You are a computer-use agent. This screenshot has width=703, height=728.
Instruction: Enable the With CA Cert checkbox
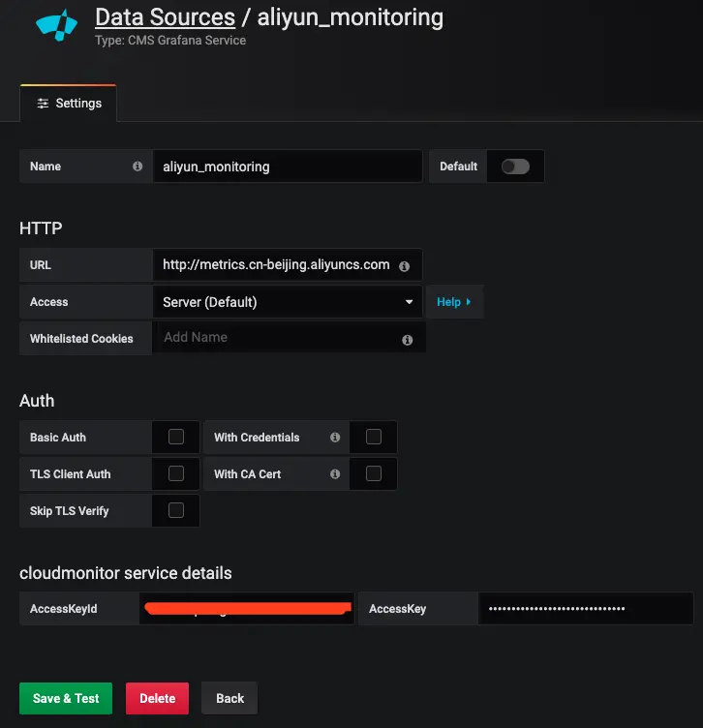click(374, 473)
